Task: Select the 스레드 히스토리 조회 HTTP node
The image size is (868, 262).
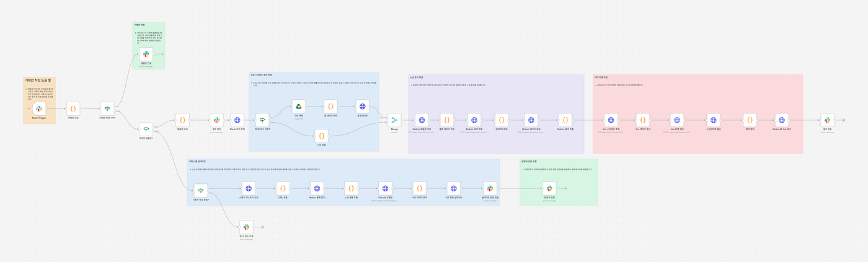Action: 249,188
